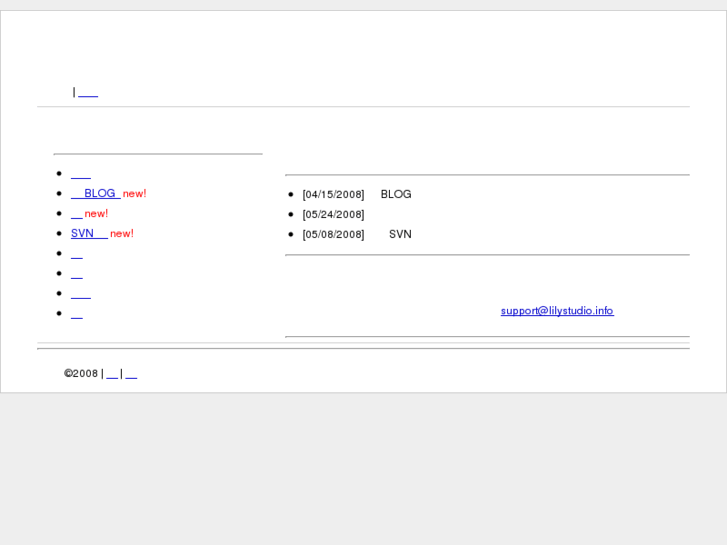Click the first footer link after ©2008
Screen dimensions: 727x545
[112, 374]
